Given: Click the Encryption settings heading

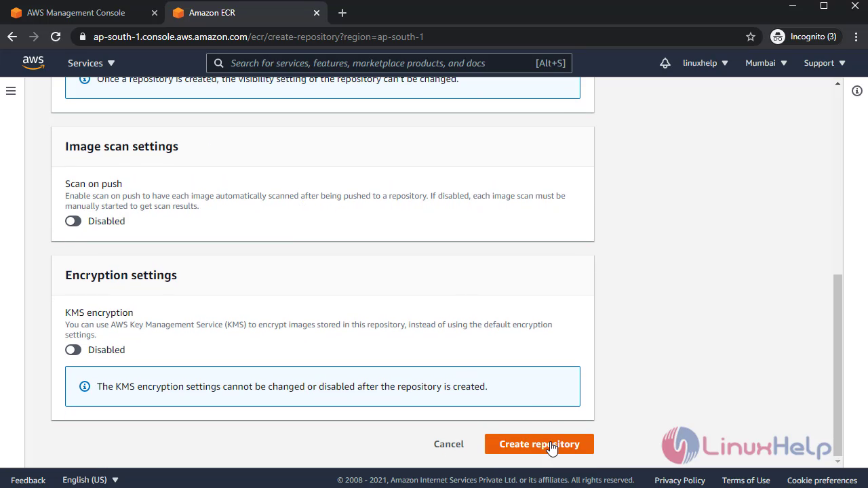Looking at the screenshot, I should click(x=121, y=275).
